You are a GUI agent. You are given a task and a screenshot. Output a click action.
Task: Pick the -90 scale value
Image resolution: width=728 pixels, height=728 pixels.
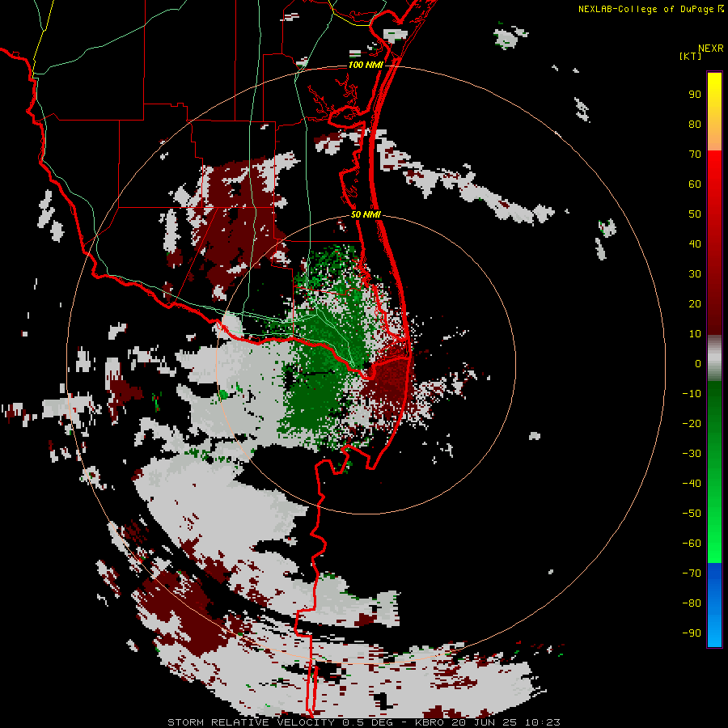pos(692,633)
